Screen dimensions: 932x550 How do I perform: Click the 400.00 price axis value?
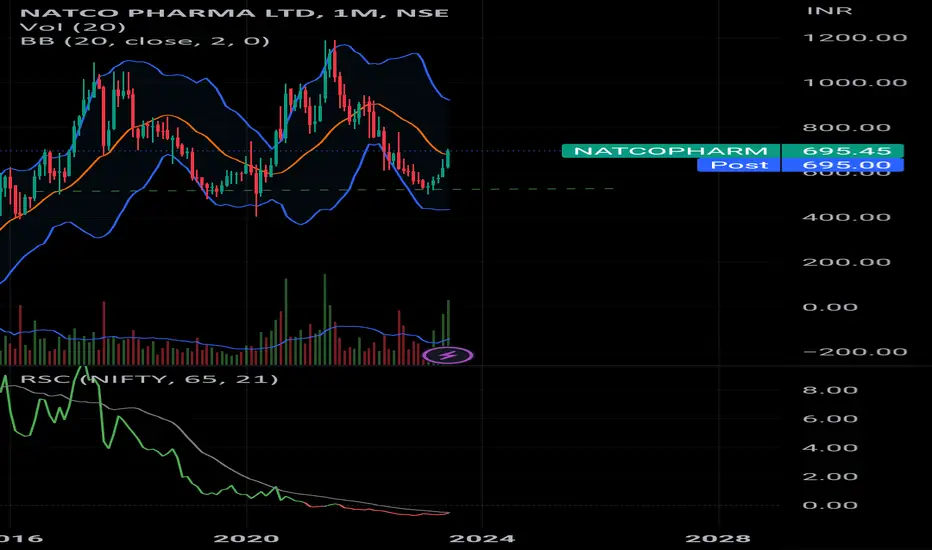(x=846, y=217)
